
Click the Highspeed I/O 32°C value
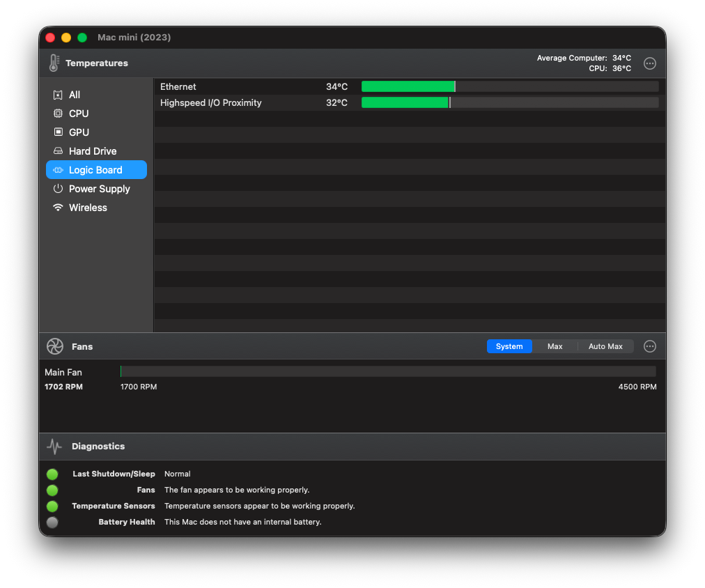[336, 103]
